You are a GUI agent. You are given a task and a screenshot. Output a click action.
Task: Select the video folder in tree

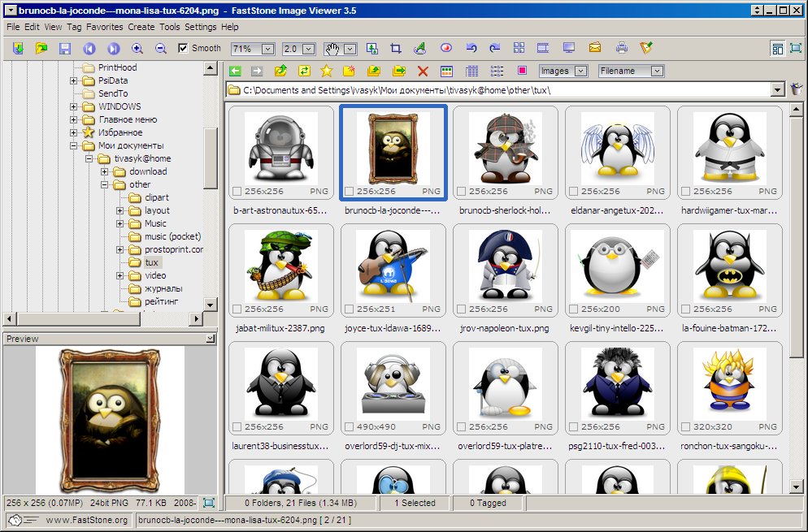(155, 275)
